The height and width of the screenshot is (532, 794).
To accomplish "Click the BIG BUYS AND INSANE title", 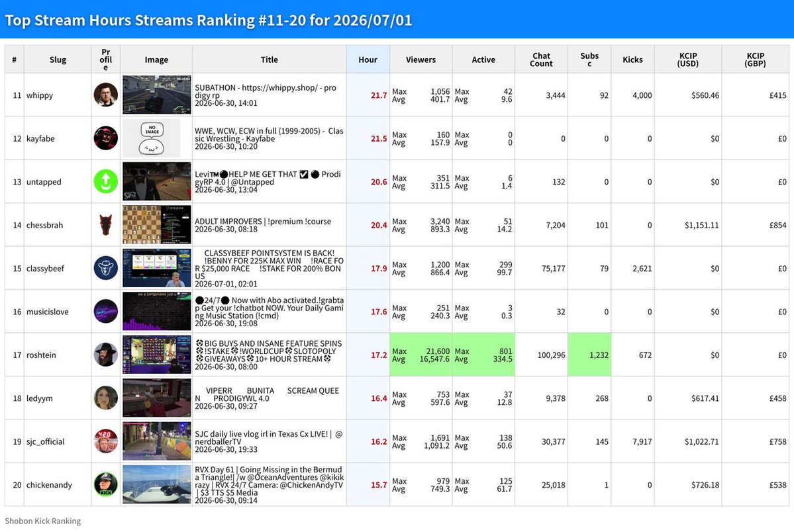I will pyautogui.click(x=269, y=351).
